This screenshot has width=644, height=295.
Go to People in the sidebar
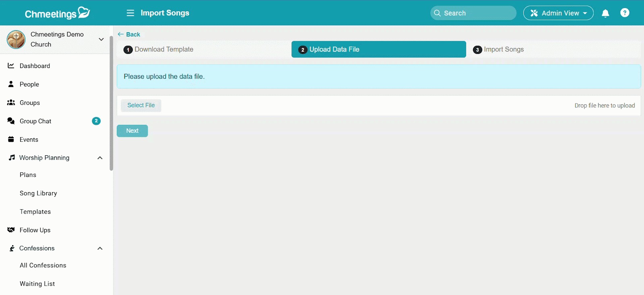(x=29, y=84)
